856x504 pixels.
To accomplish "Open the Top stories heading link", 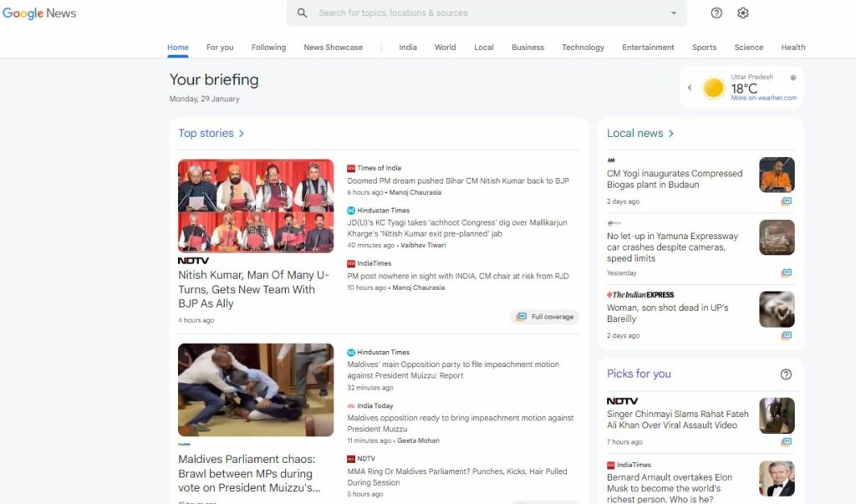I will coord(206,133).
